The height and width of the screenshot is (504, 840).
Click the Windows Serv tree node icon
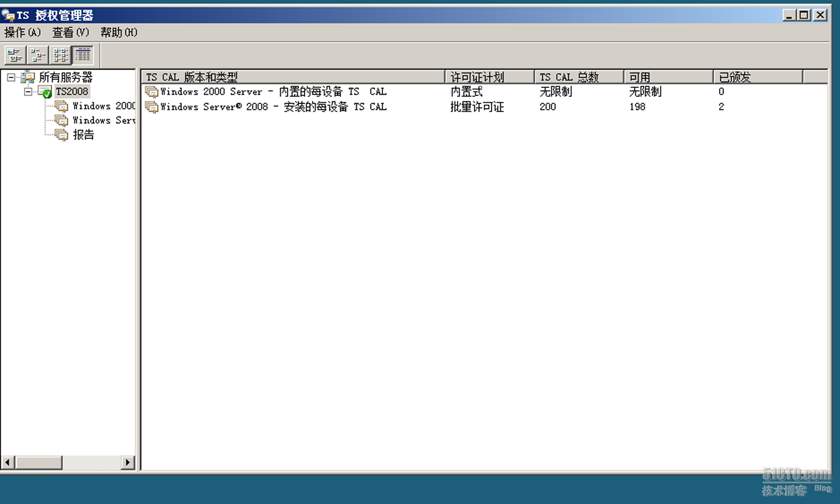pyautogui.click(x=62, y=120)
